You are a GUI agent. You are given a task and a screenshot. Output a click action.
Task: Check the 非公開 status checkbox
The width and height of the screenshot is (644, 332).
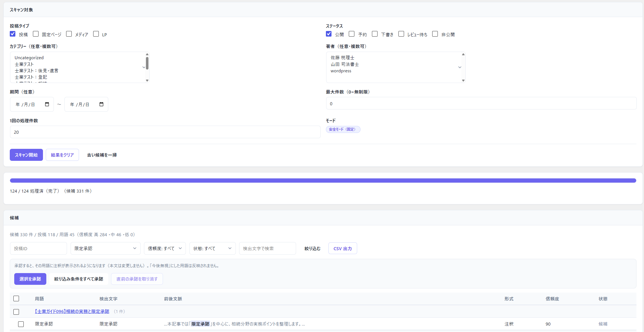point(435,34)
